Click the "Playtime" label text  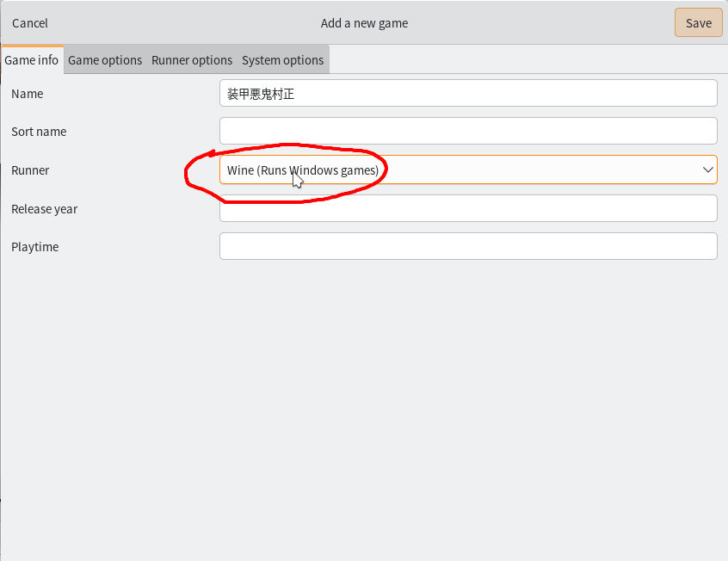34,247
